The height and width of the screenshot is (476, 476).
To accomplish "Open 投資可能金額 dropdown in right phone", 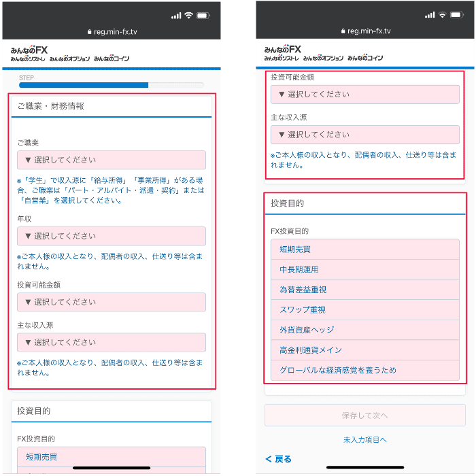I will 365,95.
